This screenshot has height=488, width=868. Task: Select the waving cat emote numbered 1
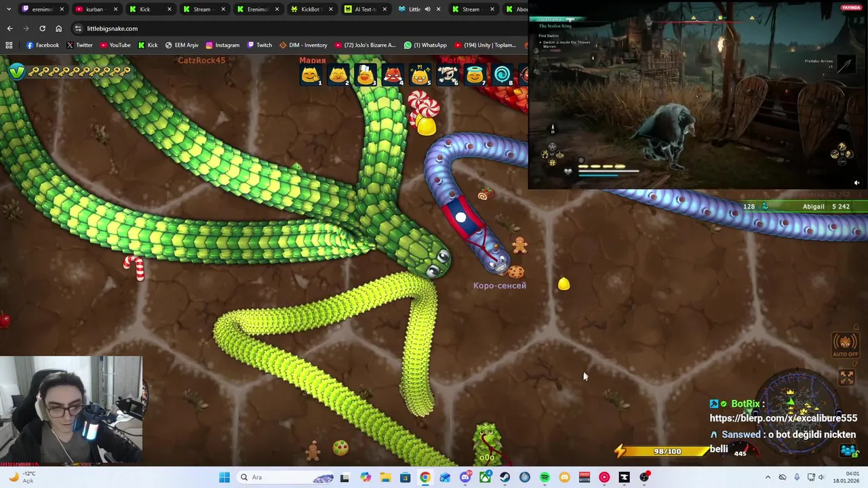311,75
